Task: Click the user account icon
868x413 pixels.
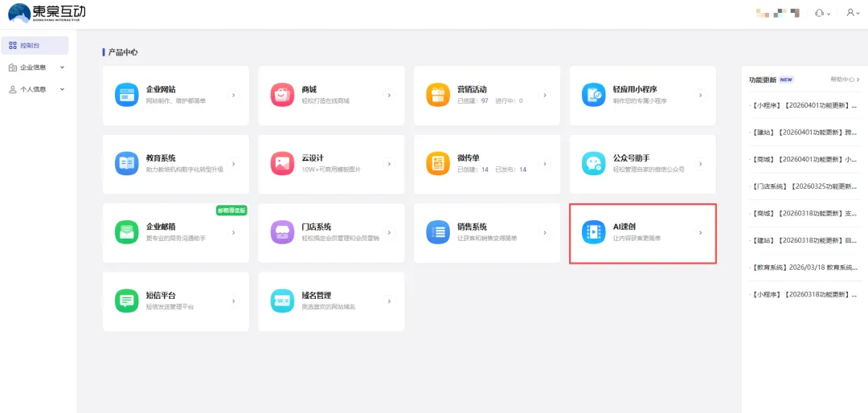Action: pos(851,13)
